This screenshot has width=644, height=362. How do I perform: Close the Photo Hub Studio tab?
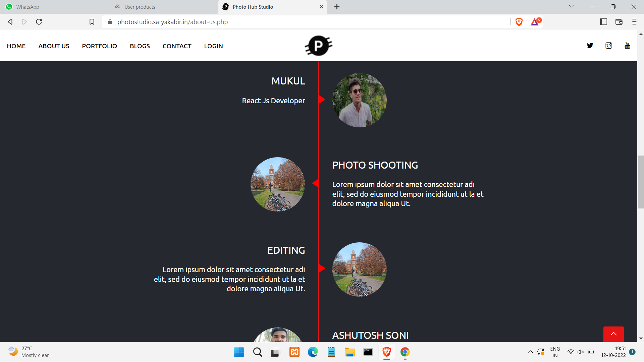321,7
